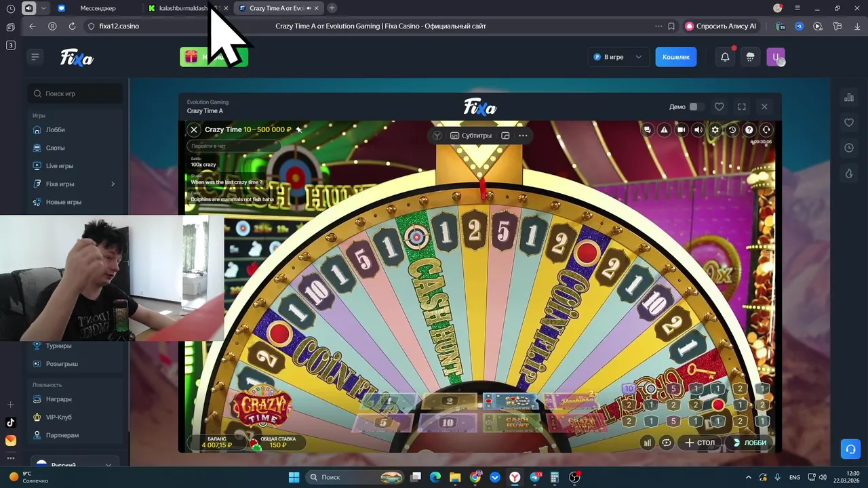Open the notifications bell
This screenshot has width=868, height=488.
(725, 57)
